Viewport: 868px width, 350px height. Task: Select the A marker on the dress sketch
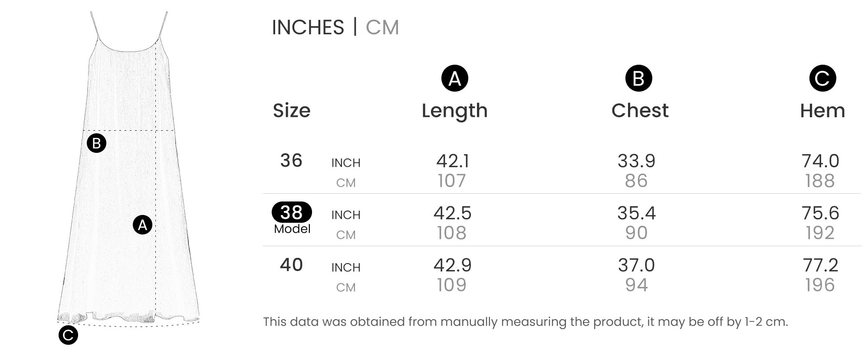point(142,225)
